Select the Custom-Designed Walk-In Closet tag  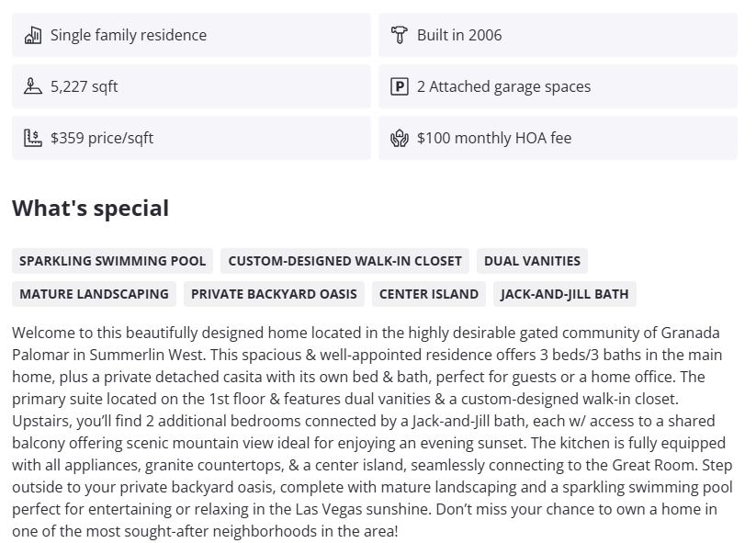pyautogui.click(x=344, y=261)
